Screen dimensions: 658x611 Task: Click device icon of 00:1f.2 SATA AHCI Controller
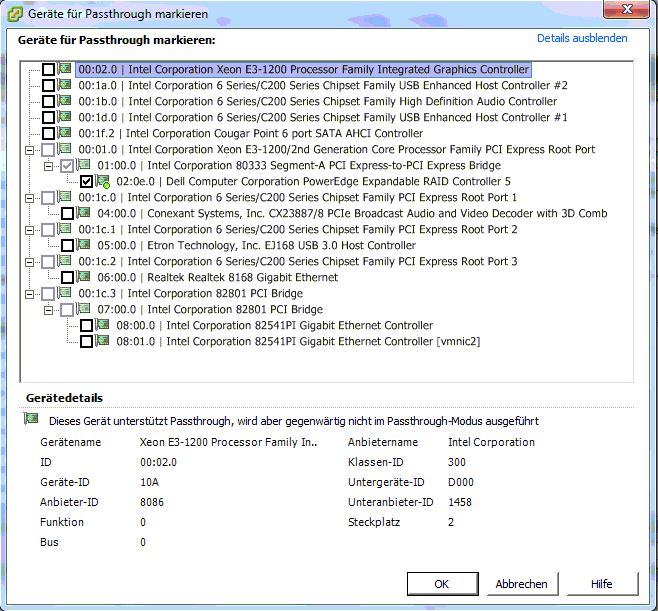point(64,132)
